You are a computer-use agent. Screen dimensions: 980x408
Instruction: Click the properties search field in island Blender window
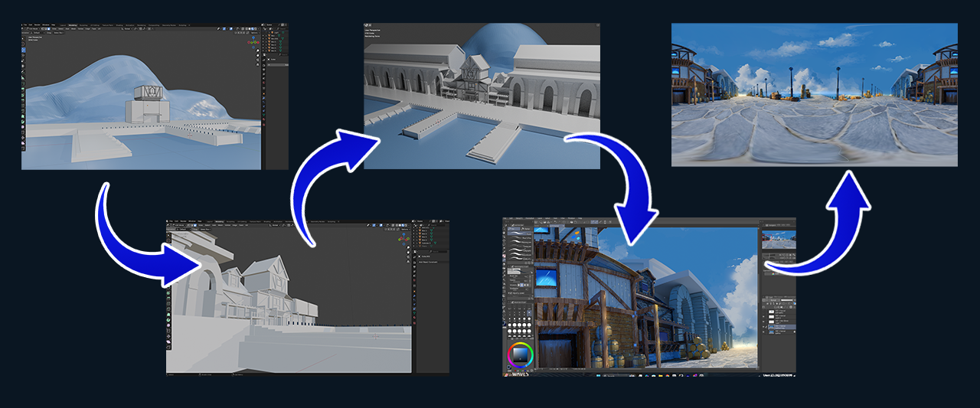coord(283,54)
